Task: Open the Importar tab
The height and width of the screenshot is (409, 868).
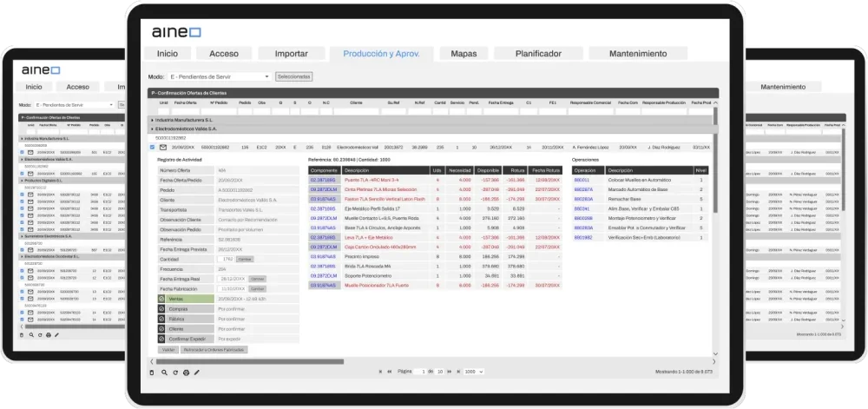Action: click(291, 54)
